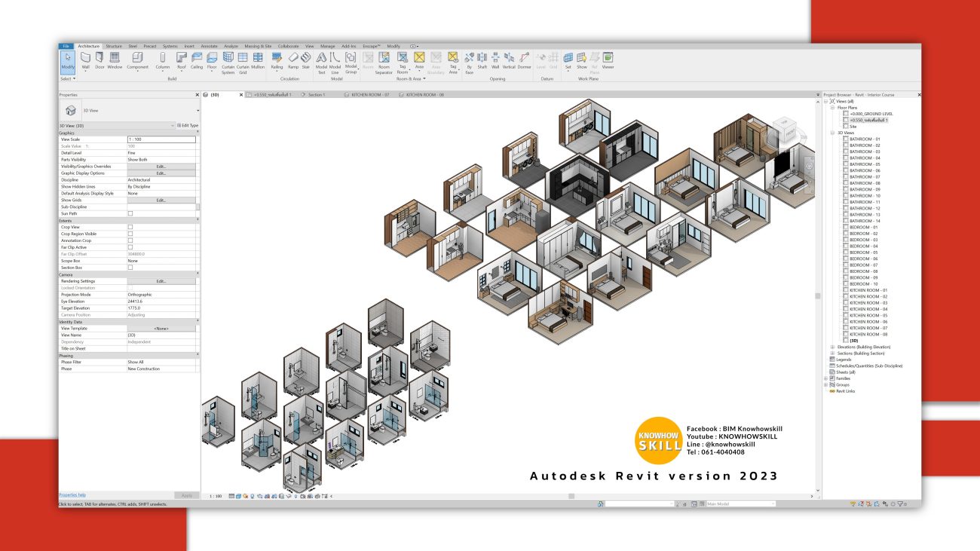Expand the Families node in Project Browser
980x551 pixels.
coord(827,378)
